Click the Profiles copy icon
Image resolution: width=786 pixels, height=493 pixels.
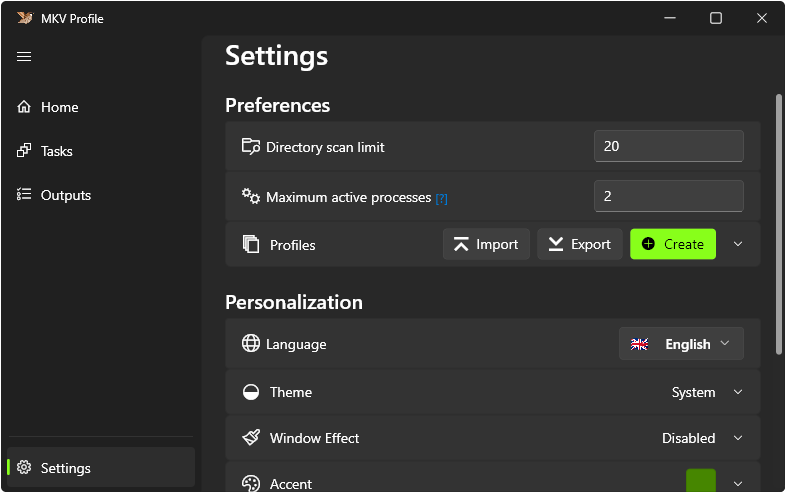click(x=251, y=244)
